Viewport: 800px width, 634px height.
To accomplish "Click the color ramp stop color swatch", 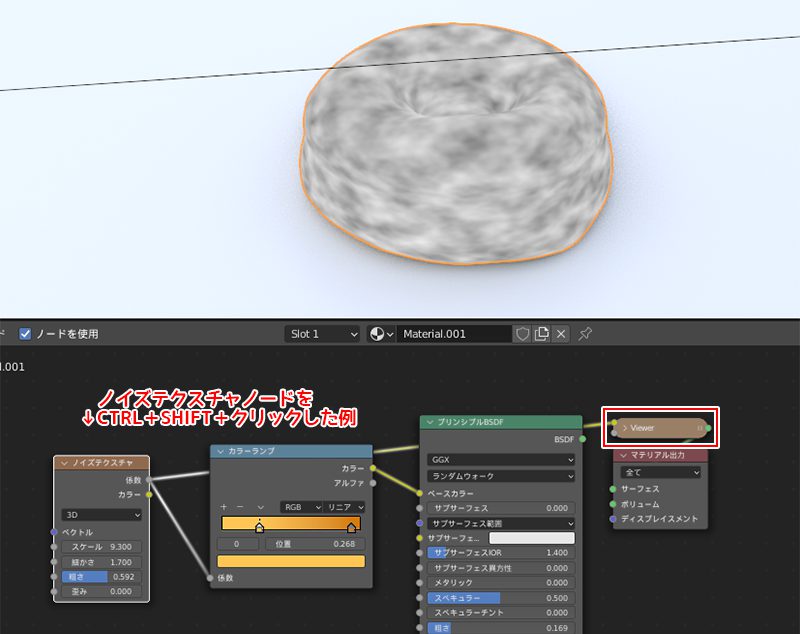I will (291, 561).
